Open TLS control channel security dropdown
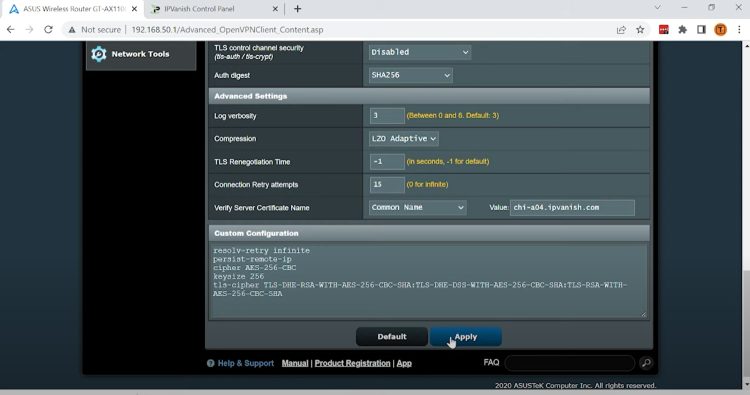The image size is (750, 395). pos(419,52)
